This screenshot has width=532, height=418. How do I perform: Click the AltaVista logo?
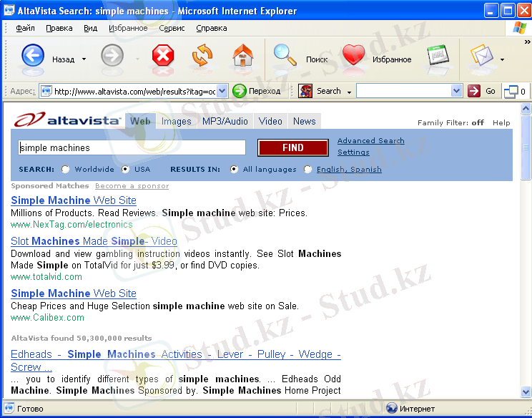tap(66, 120)
